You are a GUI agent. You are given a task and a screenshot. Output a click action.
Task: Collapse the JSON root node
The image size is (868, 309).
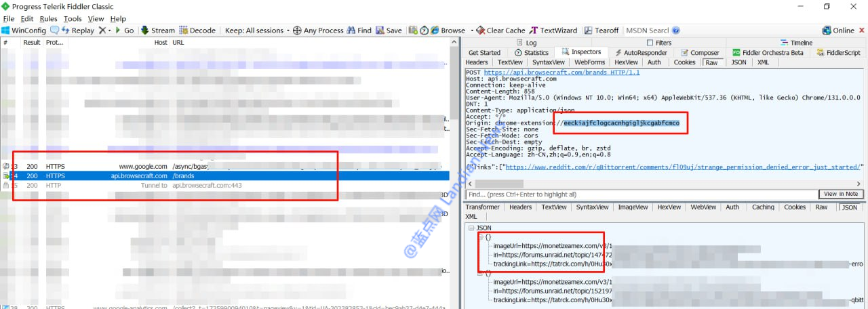point(471,228)
